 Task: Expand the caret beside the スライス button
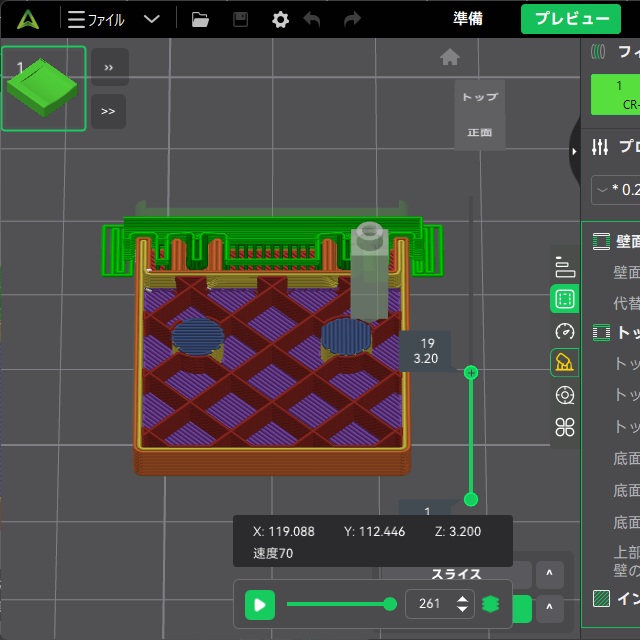coord(549,574)
